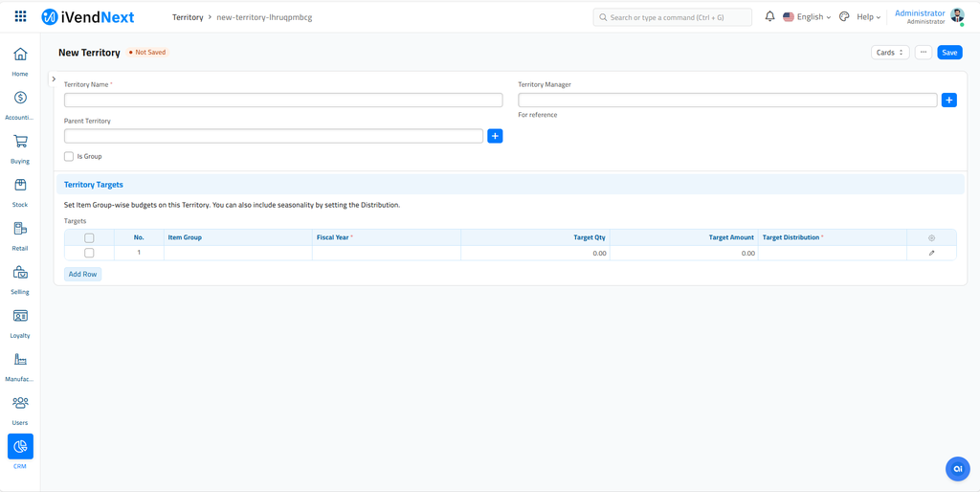Edit row 1 with pencil icon
Image resolution: width=980 pixels, height=492 pixels.
coord(931,254)
